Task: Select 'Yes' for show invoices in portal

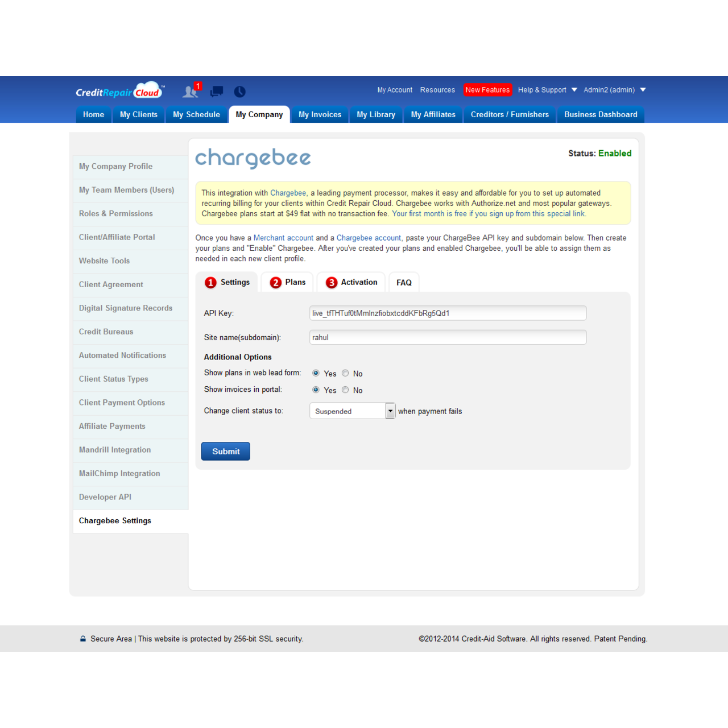Action: click(x=316, y=390)
